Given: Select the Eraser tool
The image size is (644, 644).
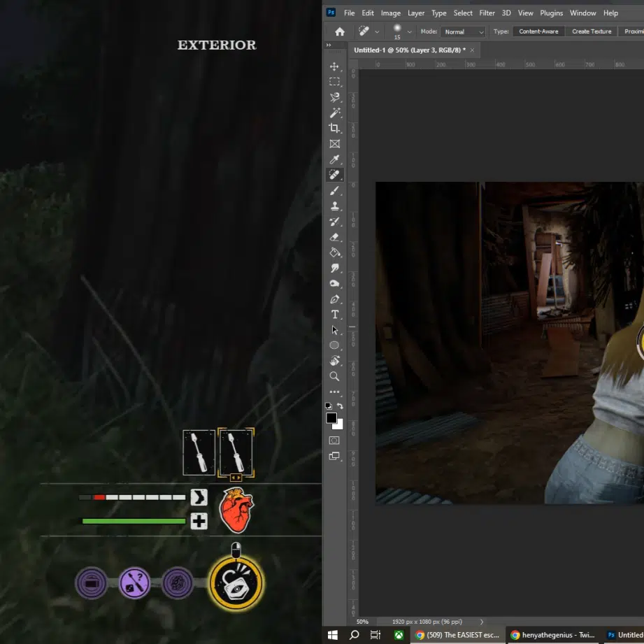Looking at the screenshot, I should [334, 237].
